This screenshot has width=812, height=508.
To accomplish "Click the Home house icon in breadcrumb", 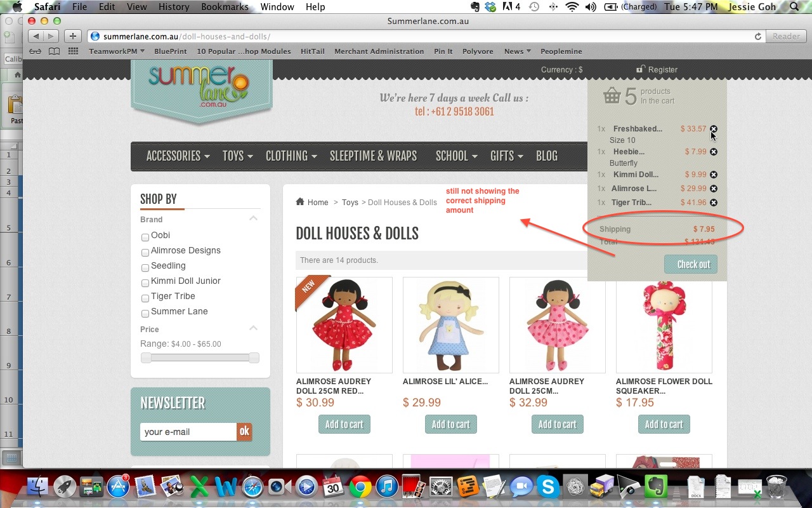I will (300, 202).
